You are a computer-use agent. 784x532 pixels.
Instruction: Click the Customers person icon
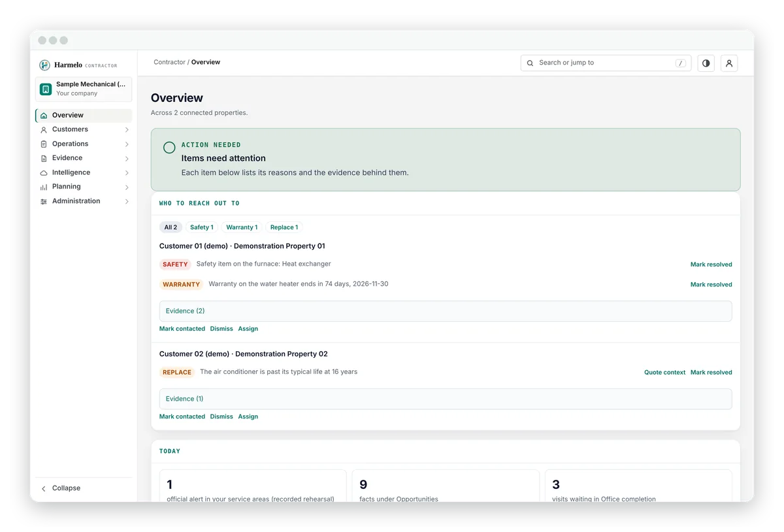click(x=44, y=130)
